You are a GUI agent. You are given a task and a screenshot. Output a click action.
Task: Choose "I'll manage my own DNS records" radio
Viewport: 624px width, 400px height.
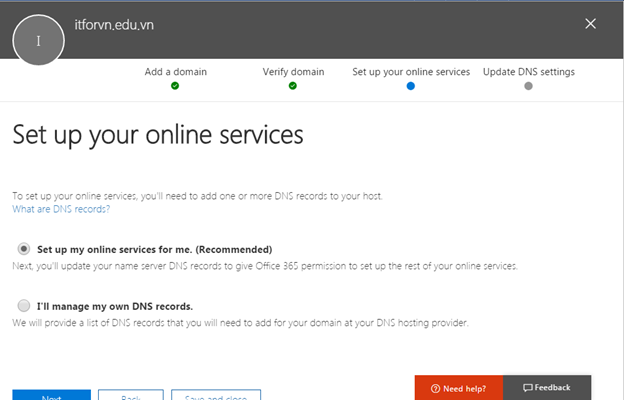click(23, 306)
